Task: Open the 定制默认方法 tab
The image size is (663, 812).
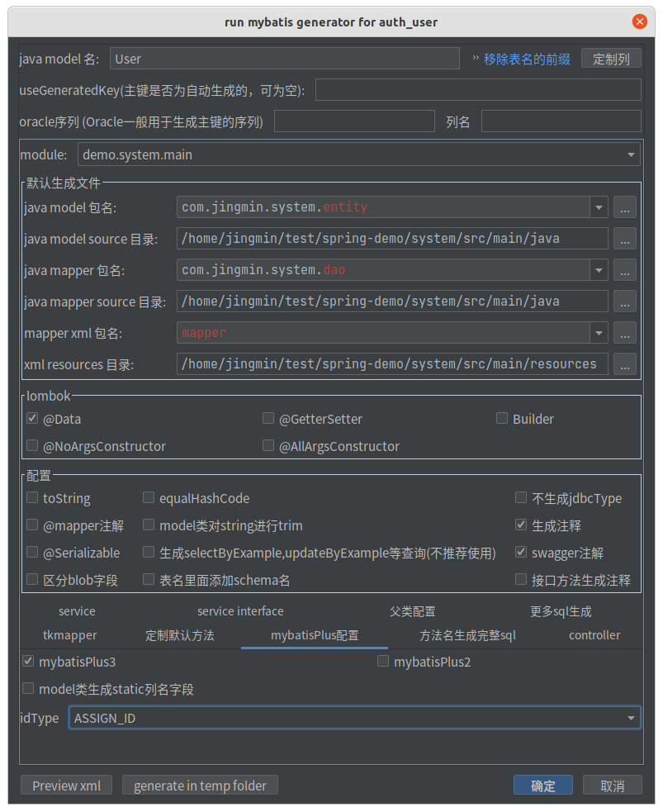Action: click(180, 635)
